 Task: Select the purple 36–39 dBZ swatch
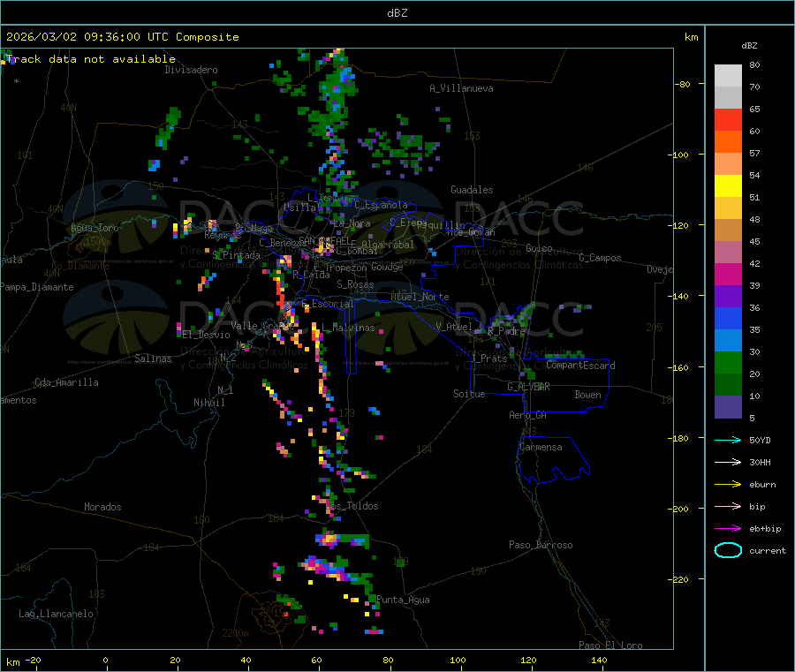[728, 297]
